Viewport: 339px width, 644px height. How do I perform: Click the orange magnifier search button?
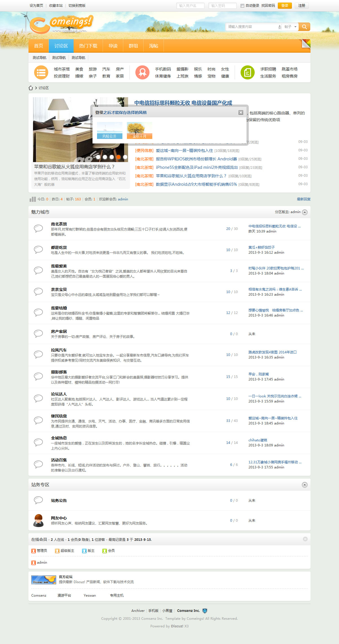(304, 27)
